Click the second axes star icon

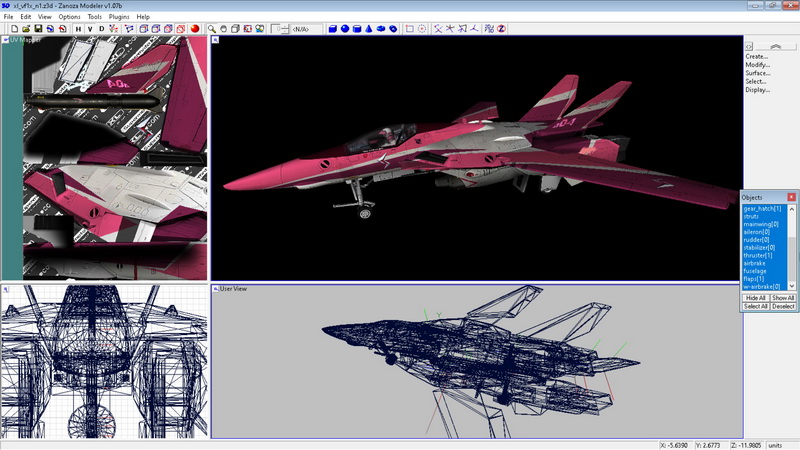[x=450, y=29]
